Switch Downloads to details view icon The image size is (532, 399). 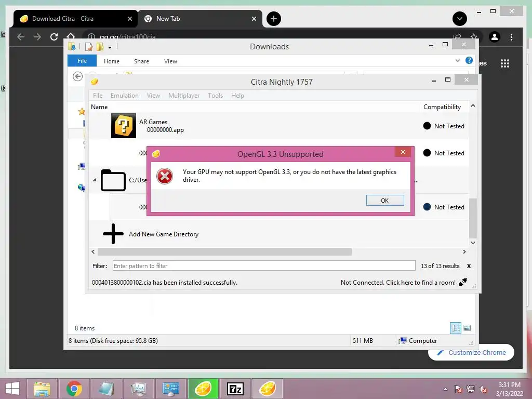click(x=455, y=328)
